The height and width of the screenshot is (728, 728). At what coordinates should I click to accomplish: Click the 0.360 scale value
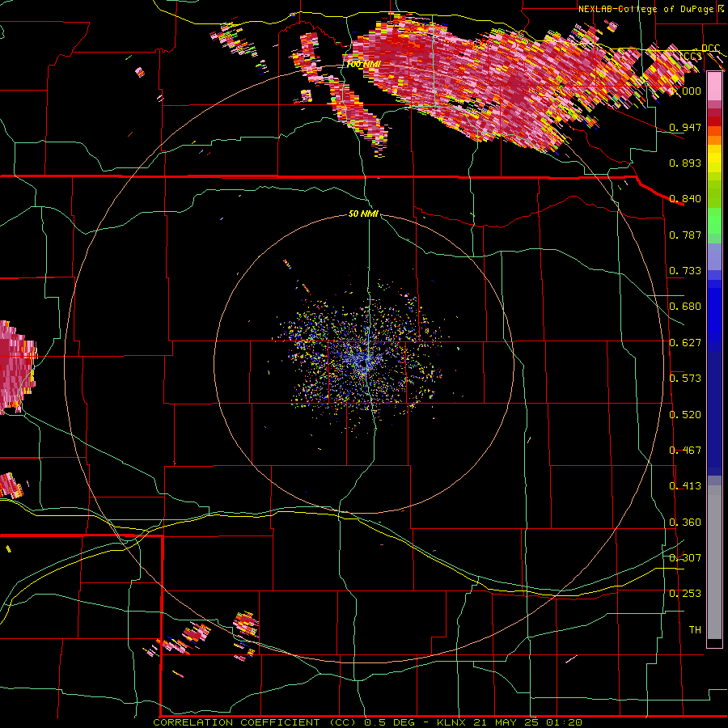[x=685, y=523]
